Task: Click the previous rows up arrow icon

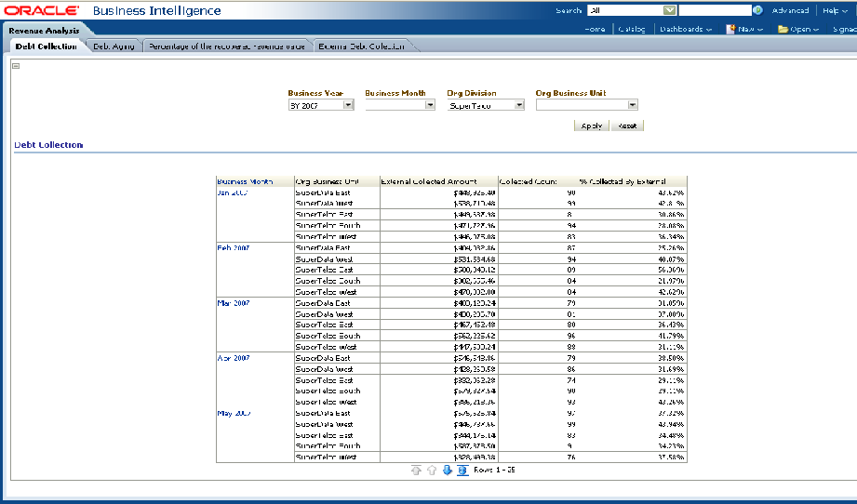Action: point(432,471)
